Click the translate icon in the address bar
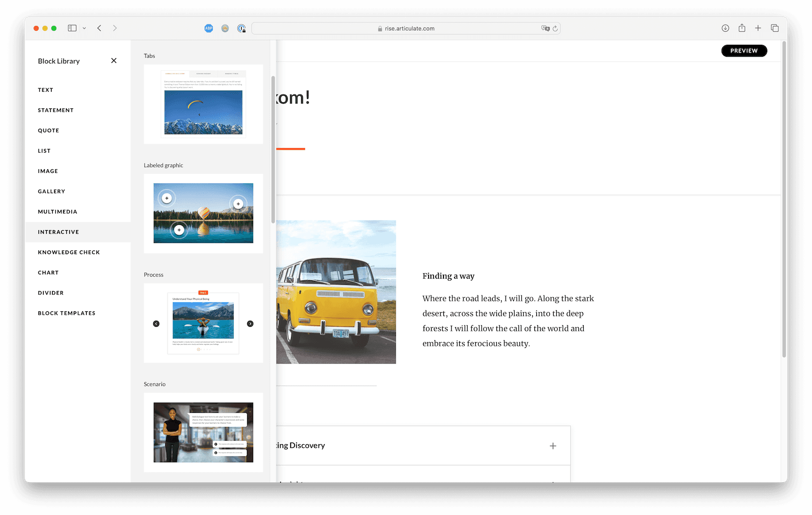The width and height of the screenshot is (812, 515). (x=544, y=28)
